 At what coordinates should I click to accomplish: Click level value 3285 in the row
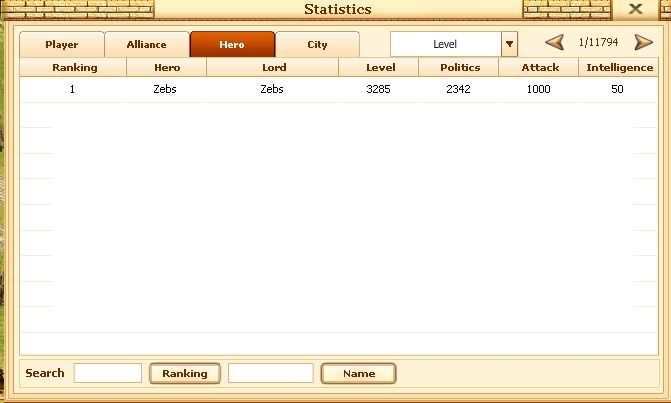(x=381, y=89)
